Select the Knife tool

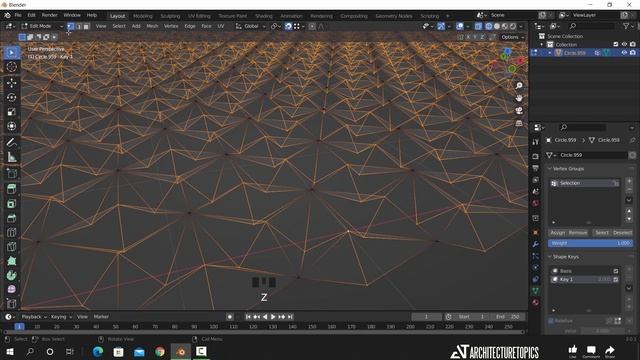[11, 247]
